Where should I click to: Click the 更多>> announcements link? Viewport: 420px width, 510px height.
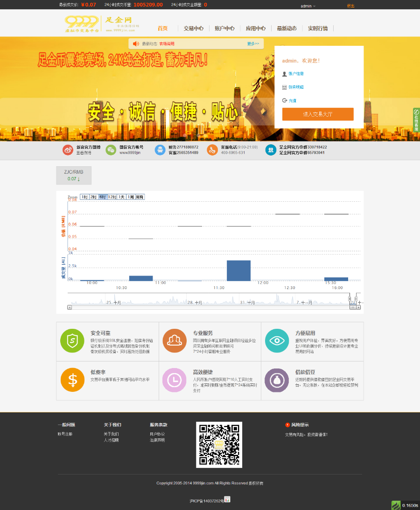(x=253, y=43)
